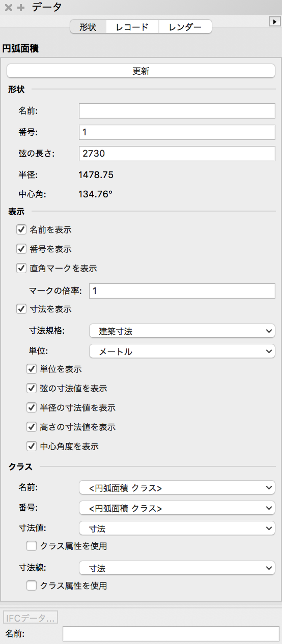Click the IFCデータ... button
282x644 pixels.
(x=31, y=618)
